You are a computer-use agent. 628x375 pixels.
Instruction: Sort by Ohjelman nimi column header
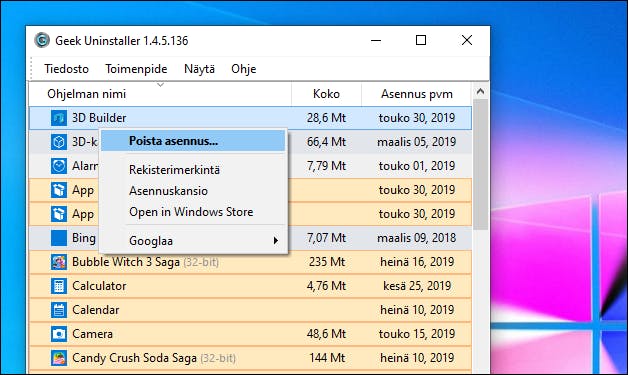[160, 94]
